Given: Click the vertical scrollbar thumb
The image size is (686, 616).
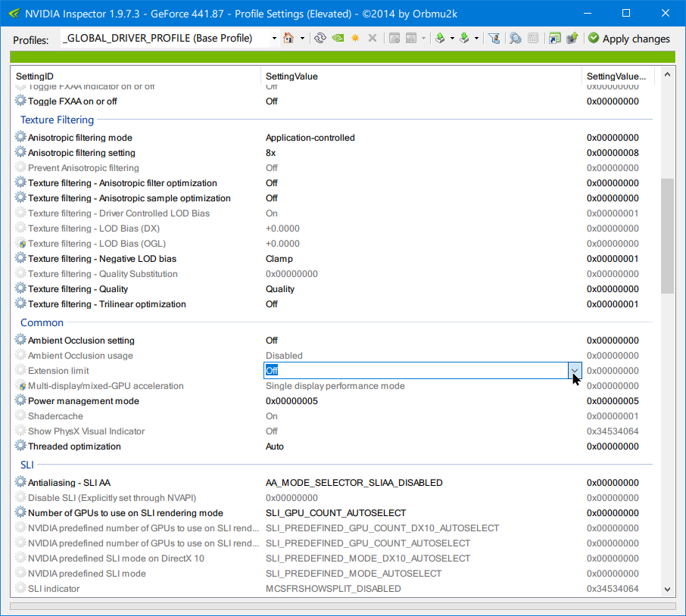Looking at the screenshot, I should pyautogui.click(x=667, y=236).
